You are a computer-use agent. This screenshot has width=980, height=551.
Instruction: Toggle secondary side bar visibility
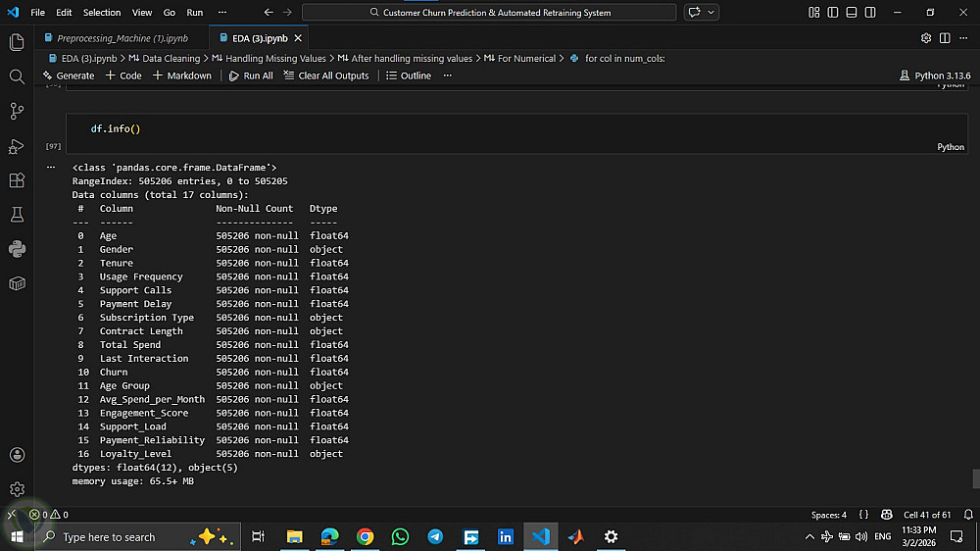click(870, 13)
